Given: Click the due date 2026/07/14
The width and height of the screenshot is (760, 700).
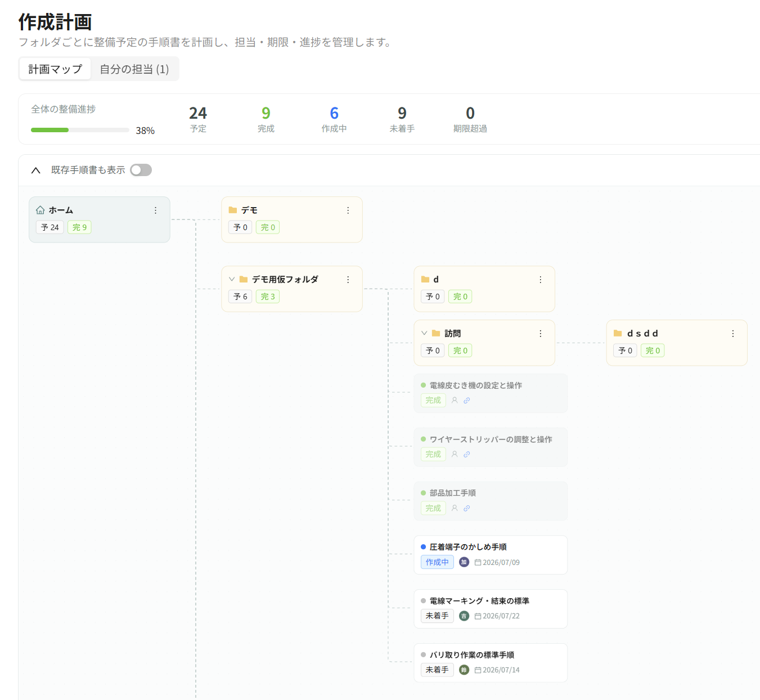Looking at the screenshot, I should coord(501,670).
